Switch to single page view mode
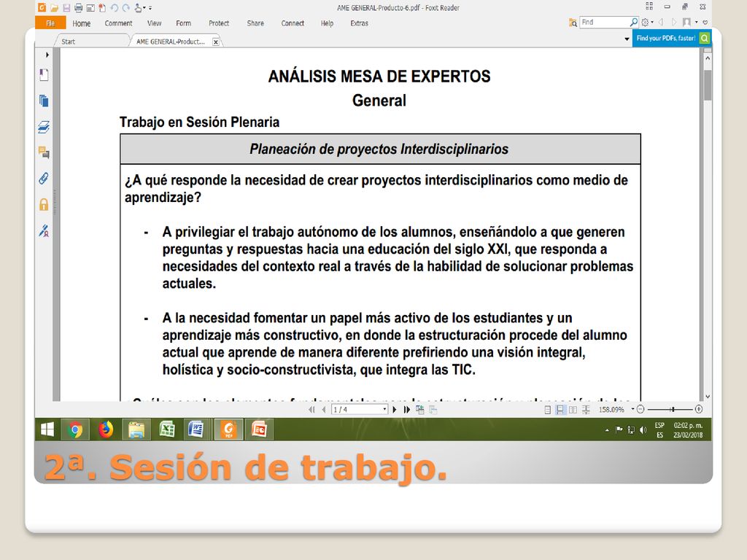This screenshot has width=747, height=560. click(x=548, y=410)
